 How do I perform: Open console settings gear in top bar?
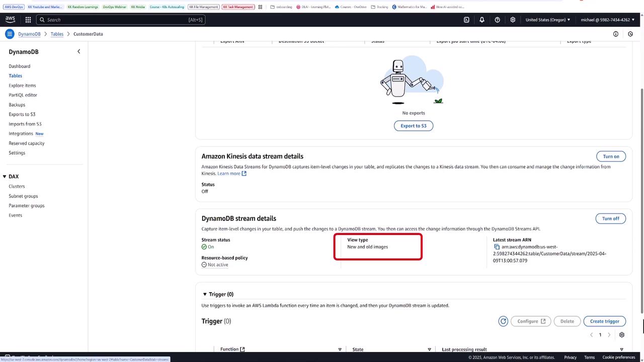[513, 20]
